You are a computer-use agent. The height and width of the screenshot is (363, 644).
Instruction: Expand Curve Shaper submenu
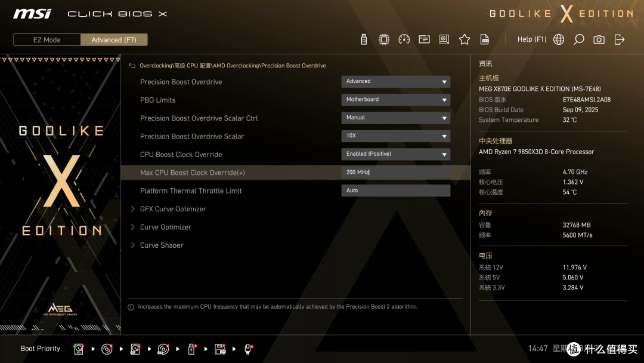click(162, 245)
